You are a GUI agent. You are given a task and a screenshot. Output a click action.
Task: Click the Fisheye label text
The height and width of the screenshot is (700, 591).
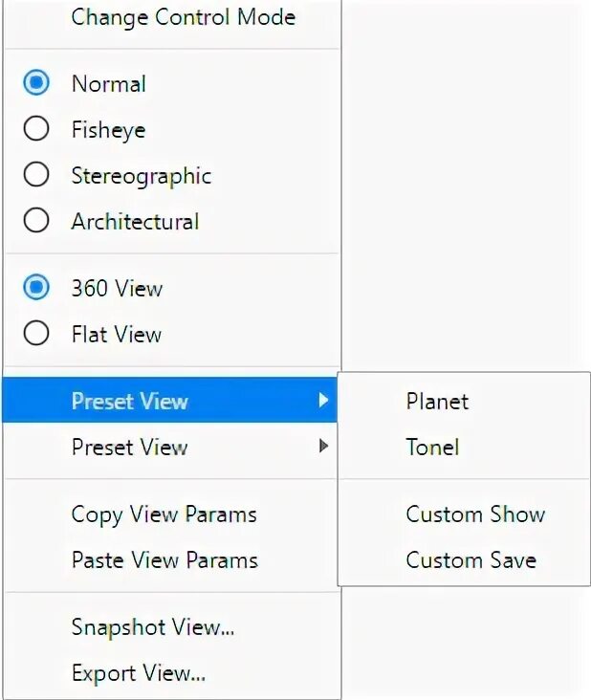(108, 129)
